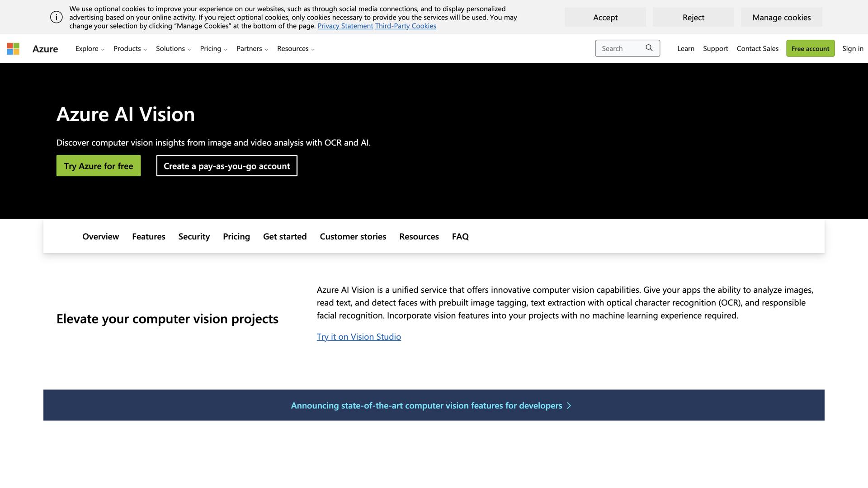Accept the optional cookies
Screen dimensions: 868x488
pos(605,17)
